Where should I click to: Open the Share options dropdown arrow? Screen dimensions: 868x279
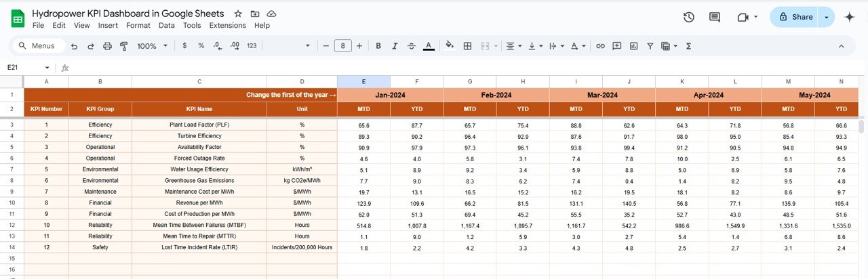(x=827, y=17)
